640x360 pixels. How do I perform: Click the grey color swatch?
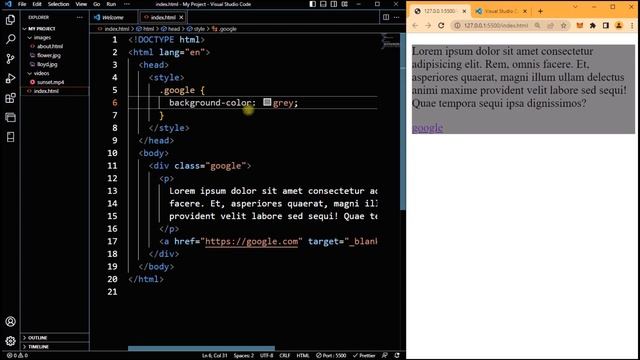click(x=267, y=102)
